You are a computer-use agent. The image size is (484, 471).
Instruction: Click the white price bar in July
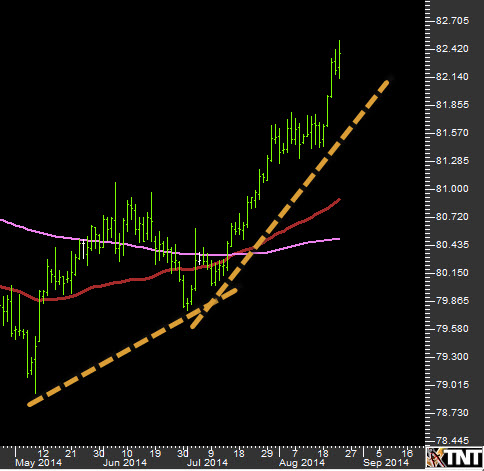pos(199,258)
